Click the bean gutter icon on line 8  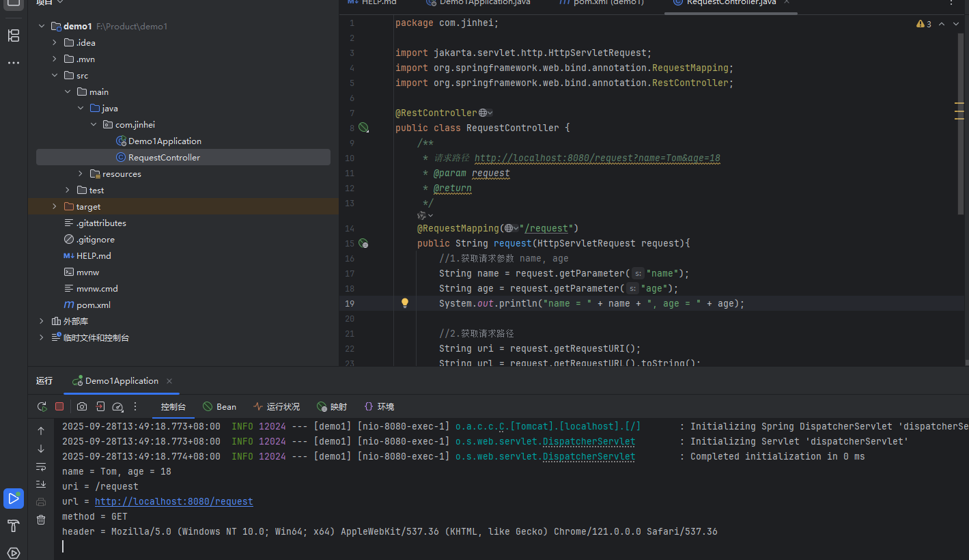tap(363, 128)
